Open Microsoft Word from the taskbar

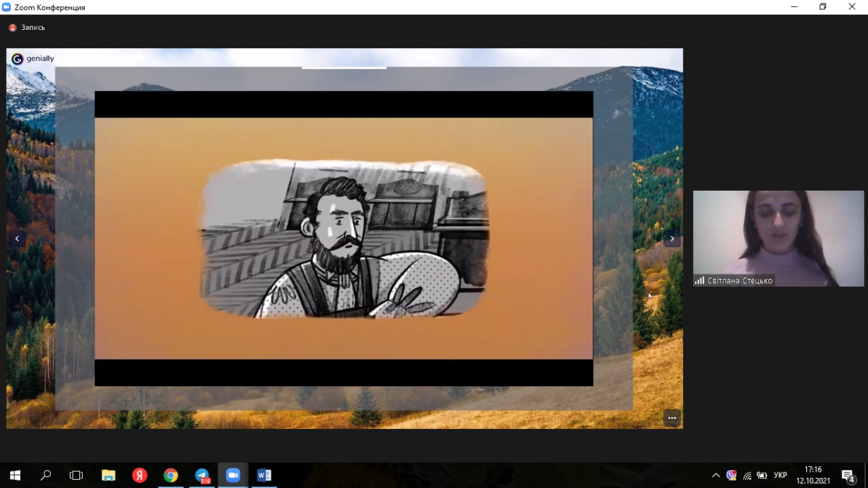[264, 475]
